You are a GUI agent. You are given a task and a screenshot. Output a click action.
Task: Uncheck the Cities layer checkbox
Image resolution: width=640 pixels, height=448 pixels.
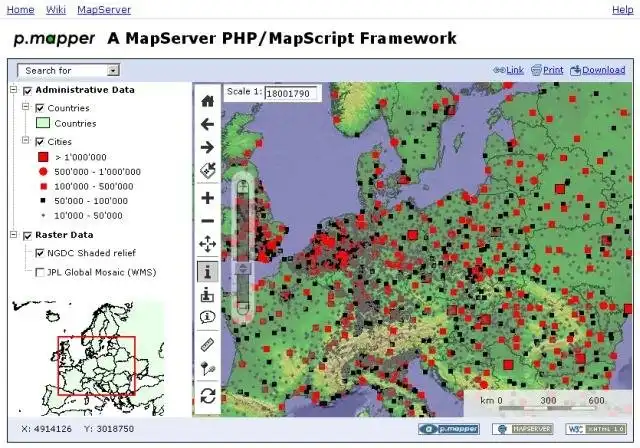[x=40, y=142]
